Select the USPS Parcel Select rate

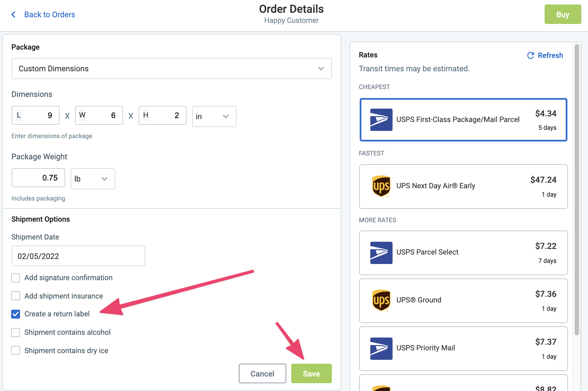(x=463, y=253)
